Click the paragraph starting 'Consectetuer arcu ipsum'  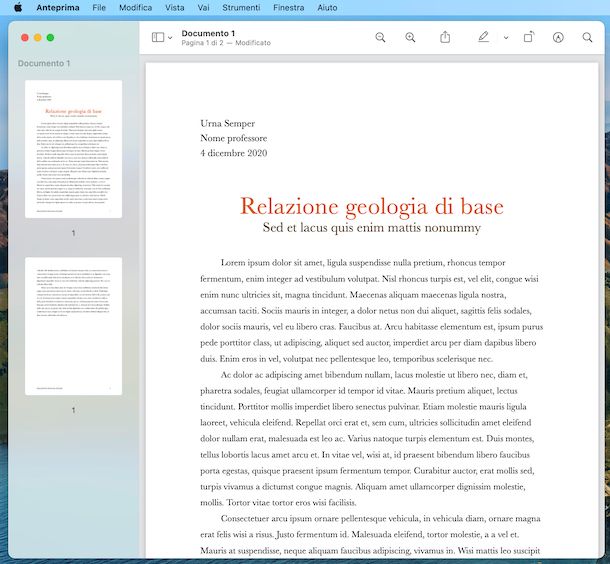click(370, 534)
